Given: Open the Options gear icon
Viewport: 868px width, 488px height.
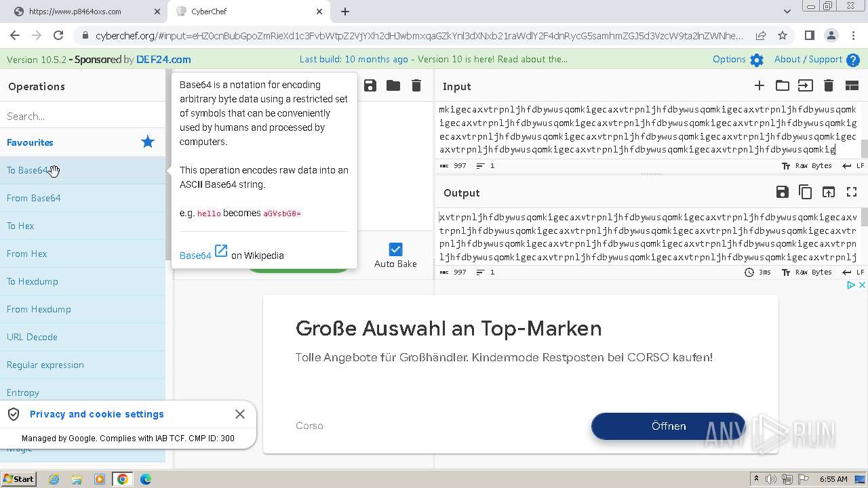Looking at the screenshot, I should [x=757, y=60].
